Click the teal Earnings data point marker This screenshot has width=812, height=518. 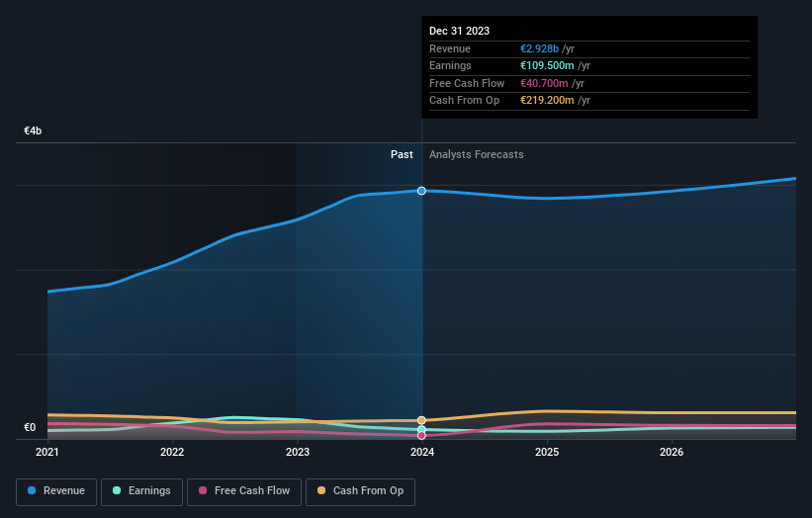tap(421, 429)
